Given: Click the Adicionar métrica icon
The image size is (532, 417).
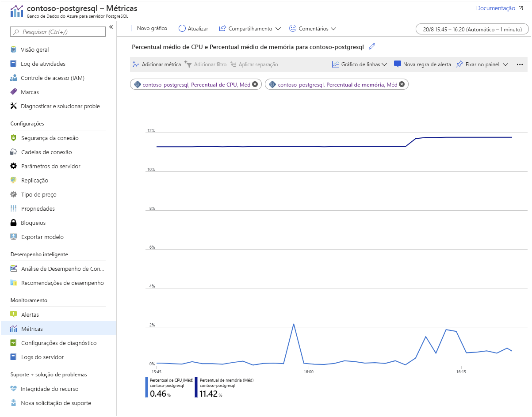Looking at the screenshot, I should pyautogui.click(x=136, y=64).
